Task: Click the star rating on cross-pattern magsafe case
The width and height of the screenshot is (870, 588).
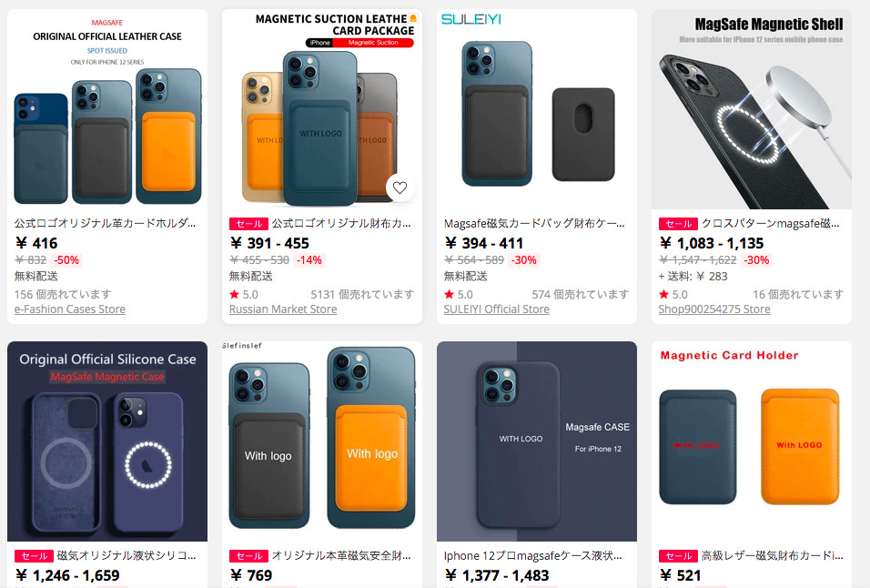Action: pyautogui.click(x=663, y=294)
